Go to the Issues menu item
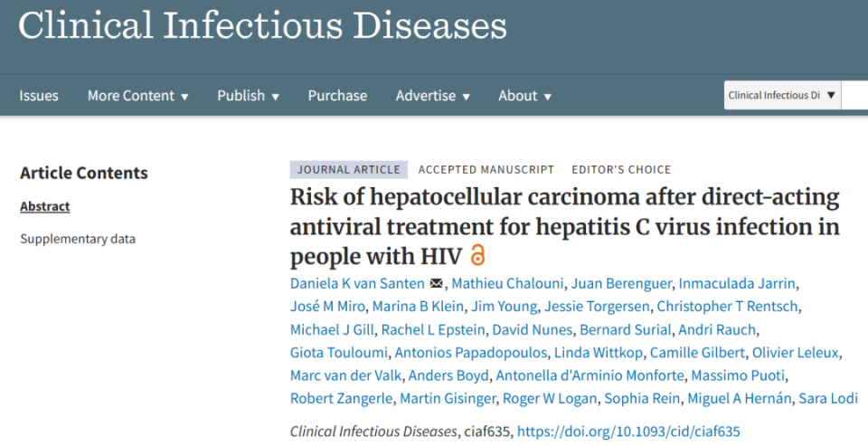The height and width of the screenshot is (446, 868). tap(39, 96)
